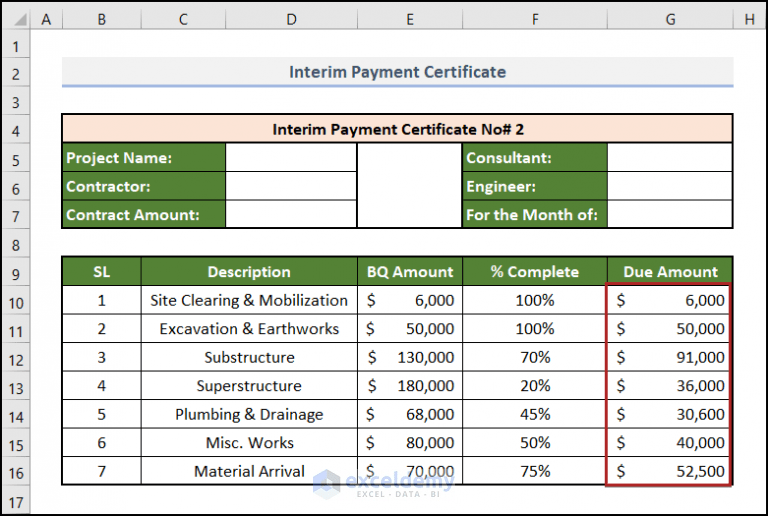Click the 'For the Month of:' label cell
The image size is (768, 516).
click(x=535, y=214)
